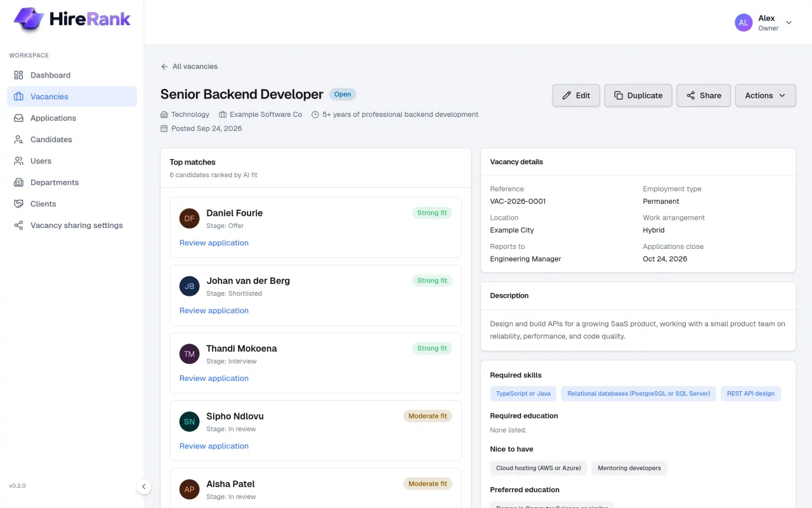The image size is (812, 508).
Task: Click the copy icon in Duplicate button
Action: coord(618,95)
